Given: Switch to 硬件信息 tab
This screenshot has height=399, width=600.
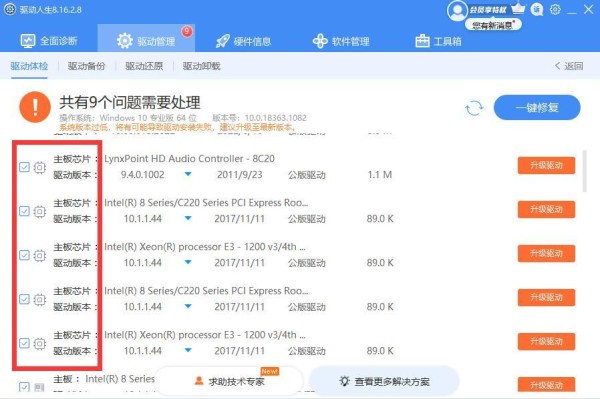Looking at the screenshot, I should click(243, 41).
